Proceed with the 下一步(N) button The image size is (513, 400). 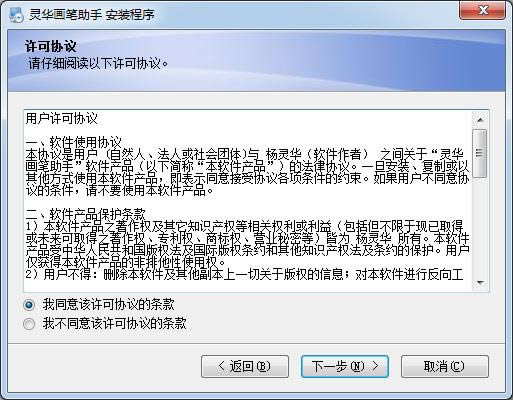345,366
